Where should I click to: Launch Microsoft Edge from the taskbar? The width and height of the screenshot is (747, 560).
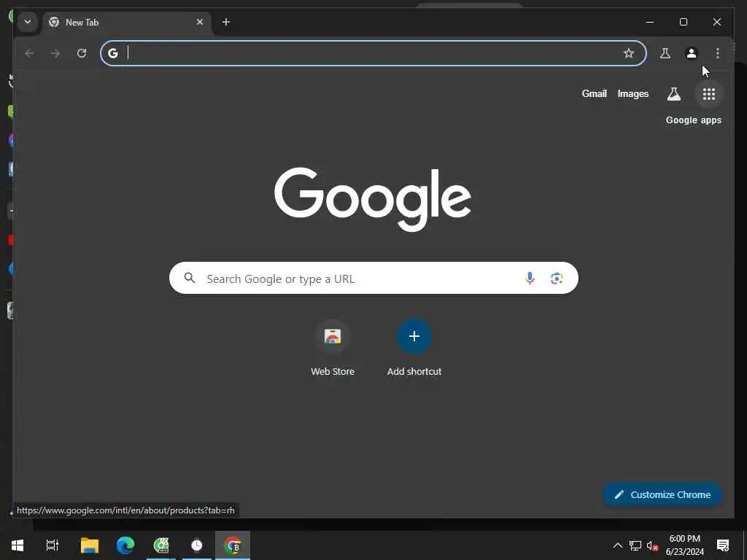pos(125,545)
